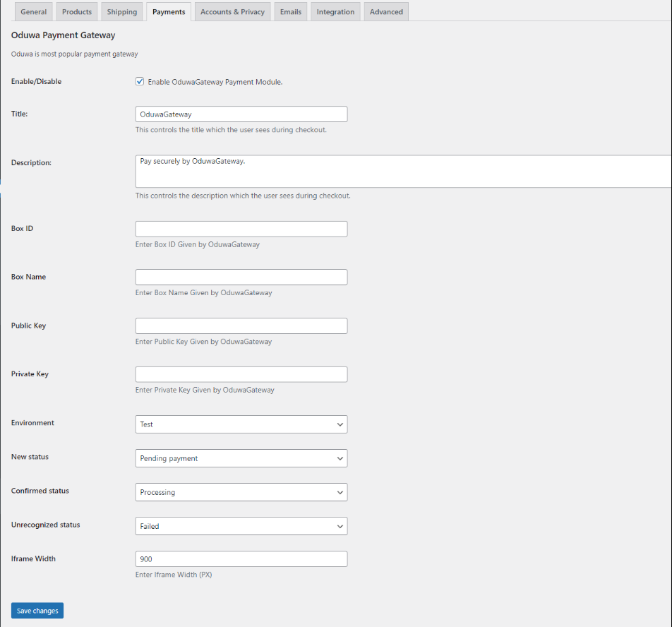
Task: Click the Box Name input field
Action: (241, 277)
